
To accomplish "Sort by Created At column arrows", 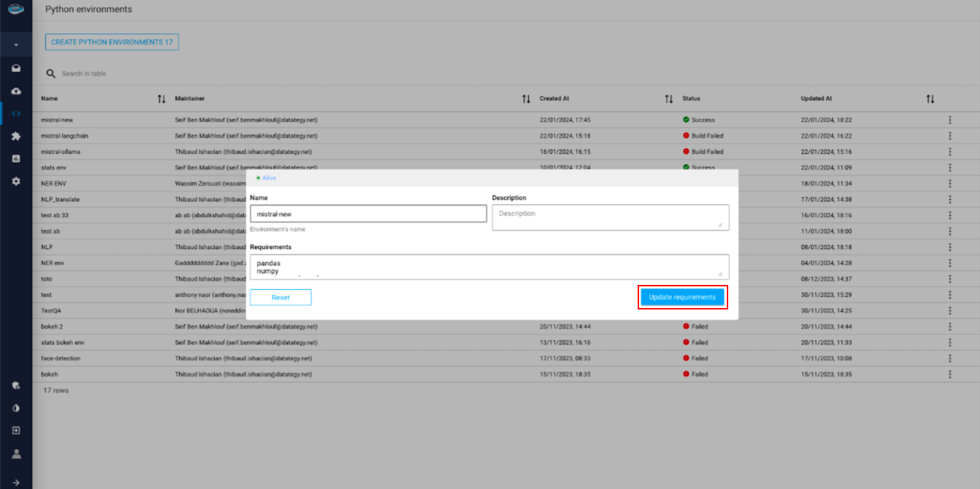I will [669, 99].
